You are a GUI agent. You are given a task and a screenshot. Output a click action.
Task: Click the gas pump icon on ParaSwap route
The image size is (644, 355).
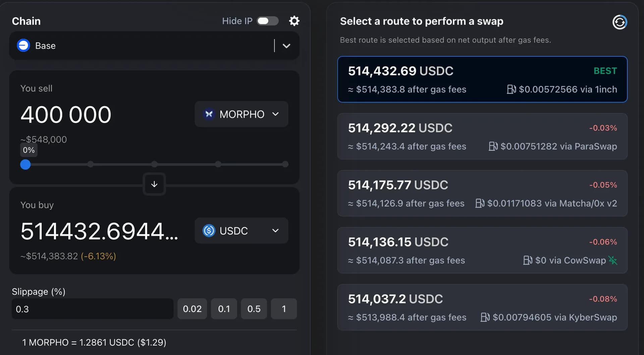[x=493, y=146]
